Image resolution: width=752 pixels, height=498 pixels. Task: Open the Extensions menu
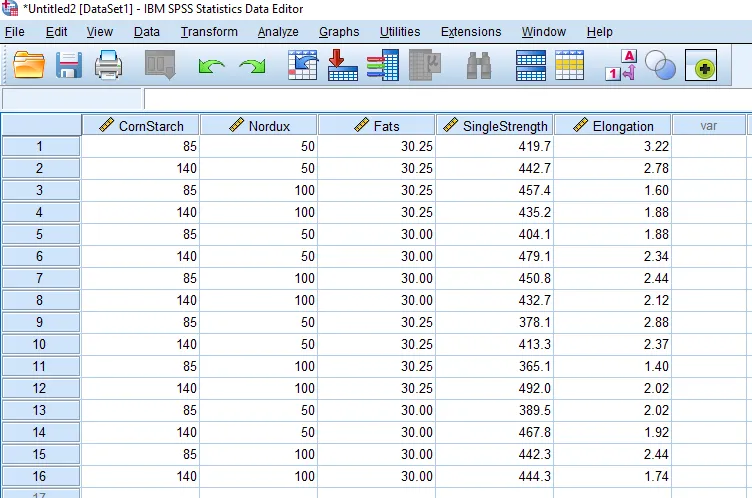tap(471, 32)
